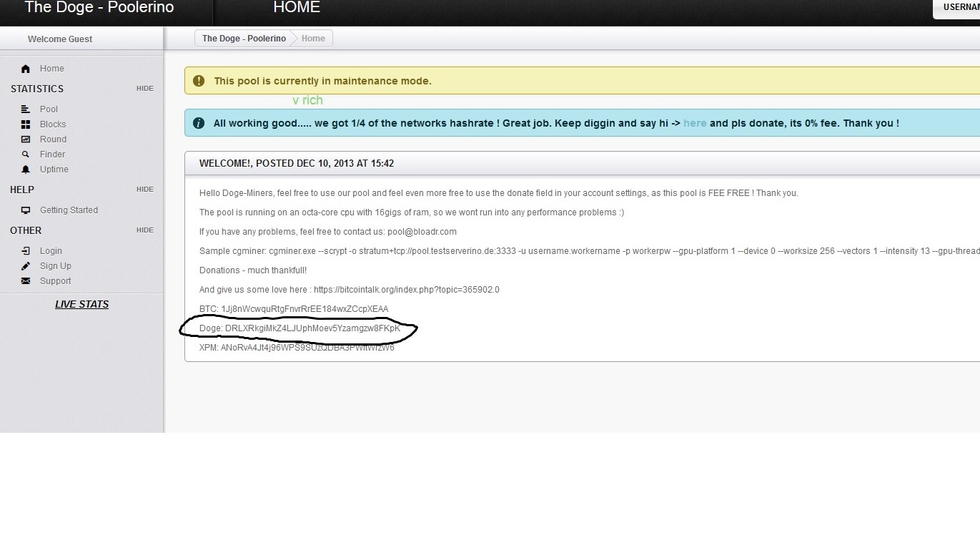Click the Blocks grid icon
Image resolution: width=980 pixels, height=538 pixels.
coord(26,124)
